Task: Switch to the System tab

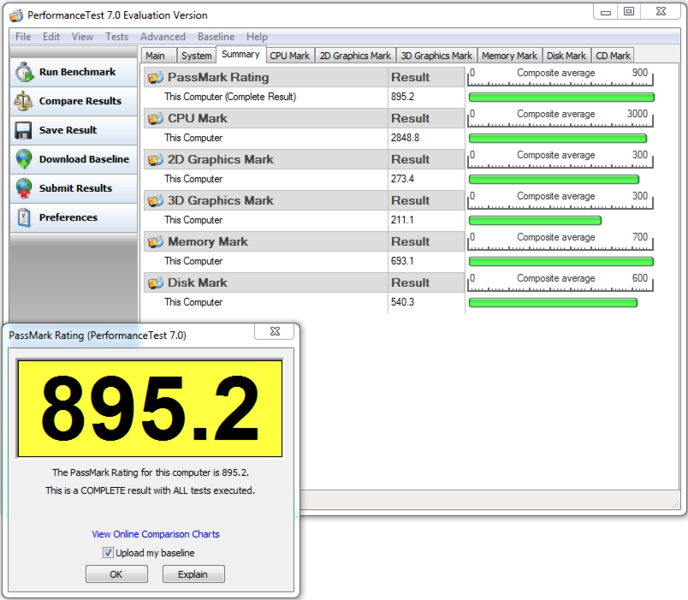Action: (197, 56)
